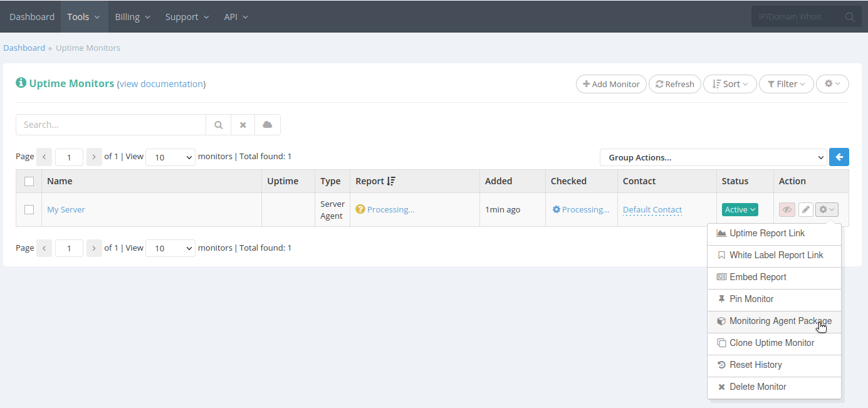Image resolution: width=868 pixels, height=408 pixels.
Task: Go to previous page in top pagination
Action: (x=44, y=157)
